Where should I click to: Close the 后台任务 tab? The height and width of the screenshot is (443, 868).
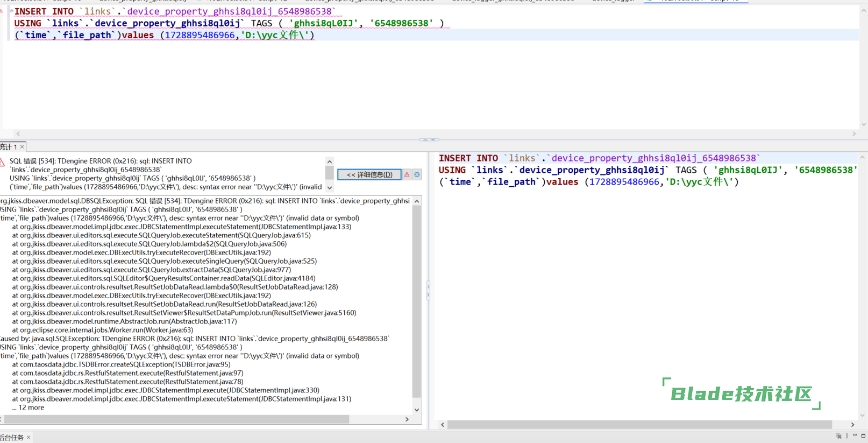pos(29,438)
